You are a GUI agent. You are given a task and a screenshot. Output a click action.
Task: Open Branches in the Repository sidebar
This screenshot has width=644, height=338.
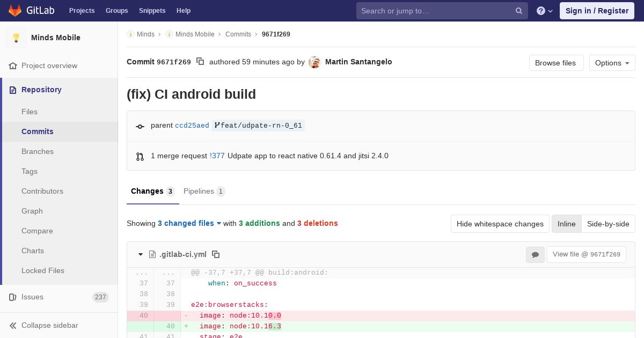pyautogui.click(x=38, y=151)
